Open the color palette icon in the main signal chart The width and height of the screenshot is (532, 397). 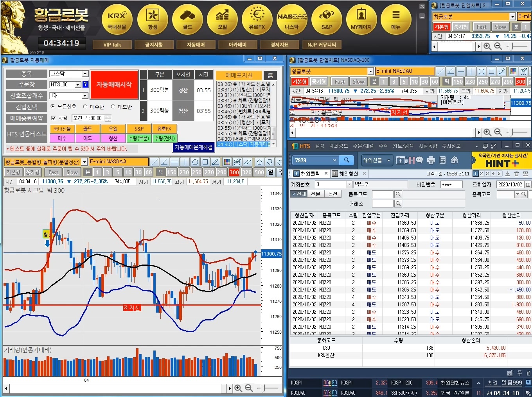pyautogui.click(x=227, y=162)
